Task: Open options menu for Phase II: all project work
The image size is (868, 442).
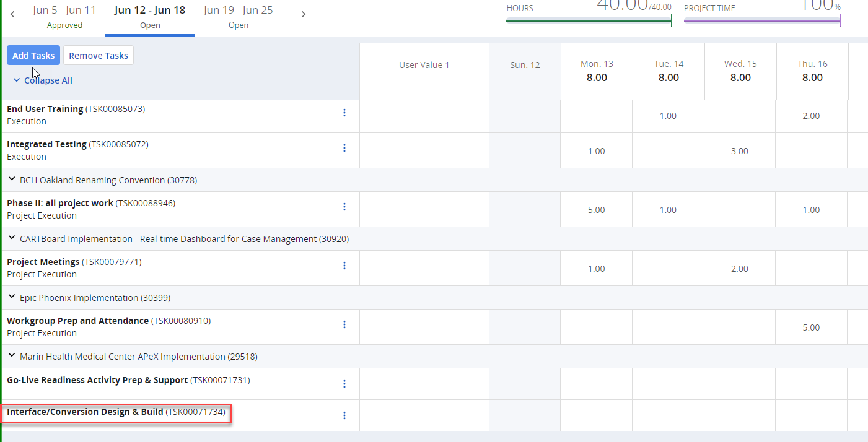Action: coord(344,207)
